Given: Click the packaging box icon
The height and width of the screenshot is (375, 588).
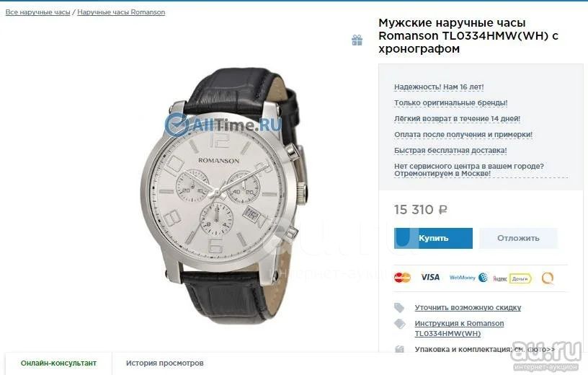Looking at the screenshot, I should point(399,349).
